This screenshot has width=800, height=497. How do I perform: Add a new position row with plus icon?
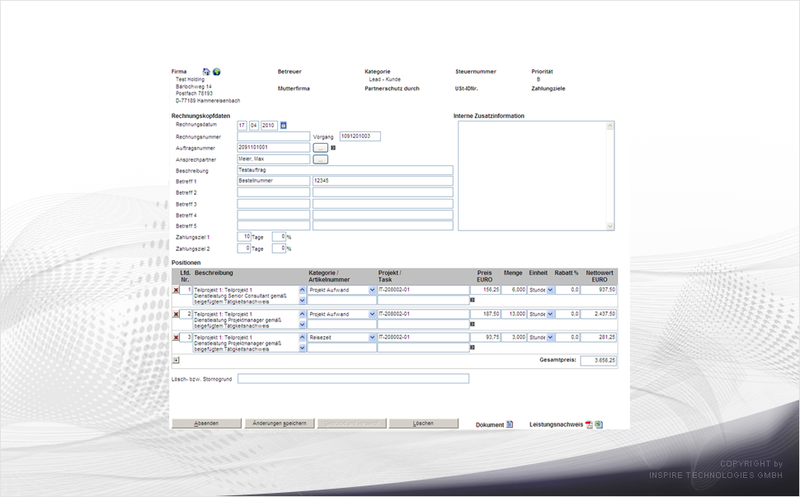[176, 360]
